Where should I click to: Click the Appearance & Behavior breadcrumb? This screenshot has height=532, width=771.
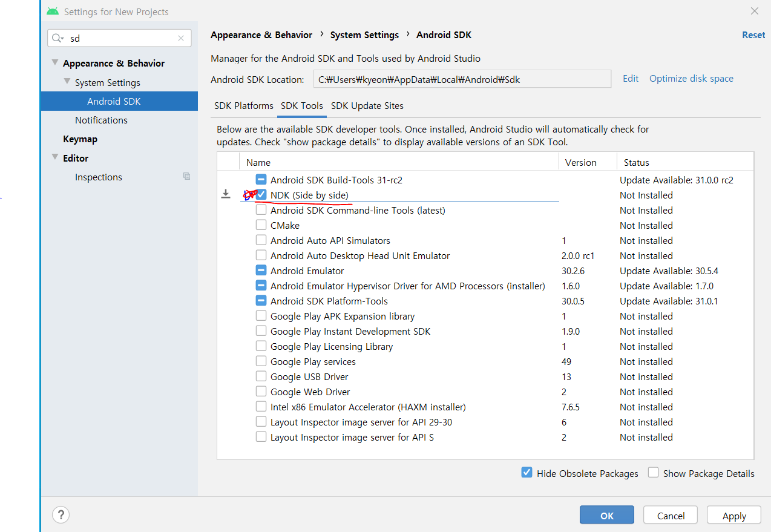coord(261,35)
